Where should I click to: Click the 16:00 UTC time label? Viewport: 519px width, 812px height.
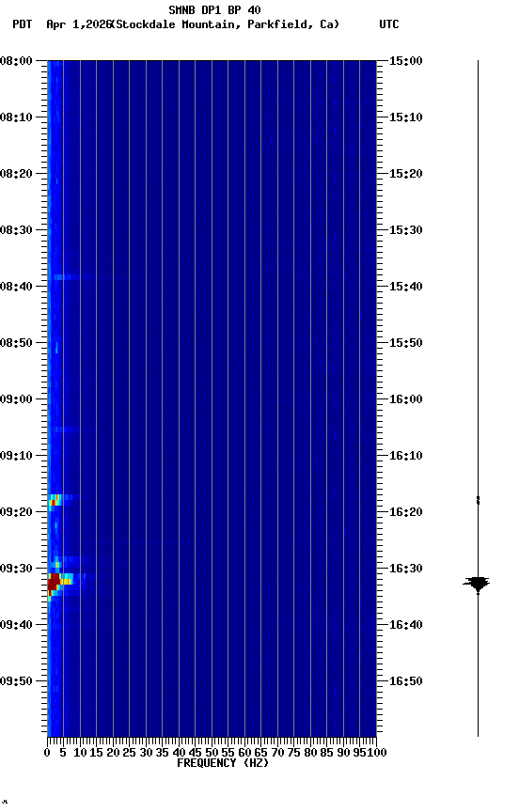point(406,399)
